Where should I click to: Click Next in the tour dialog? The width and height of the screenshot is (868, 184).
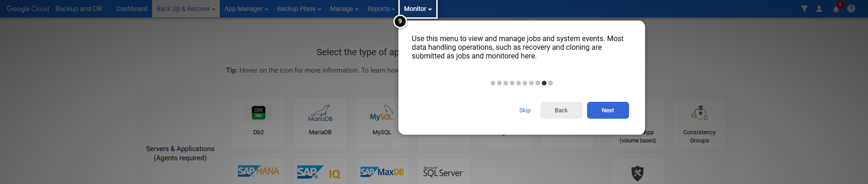pos(608,110)
